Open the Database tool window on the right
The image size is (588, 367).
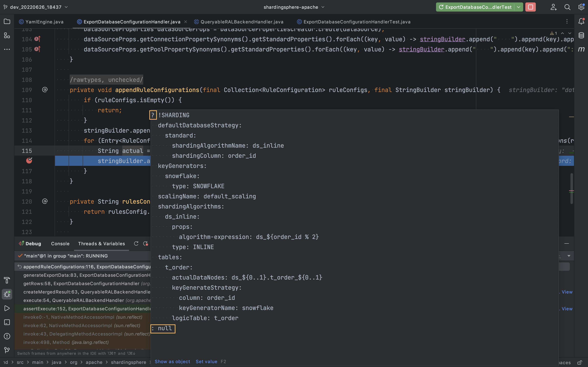tap(582, 35)
